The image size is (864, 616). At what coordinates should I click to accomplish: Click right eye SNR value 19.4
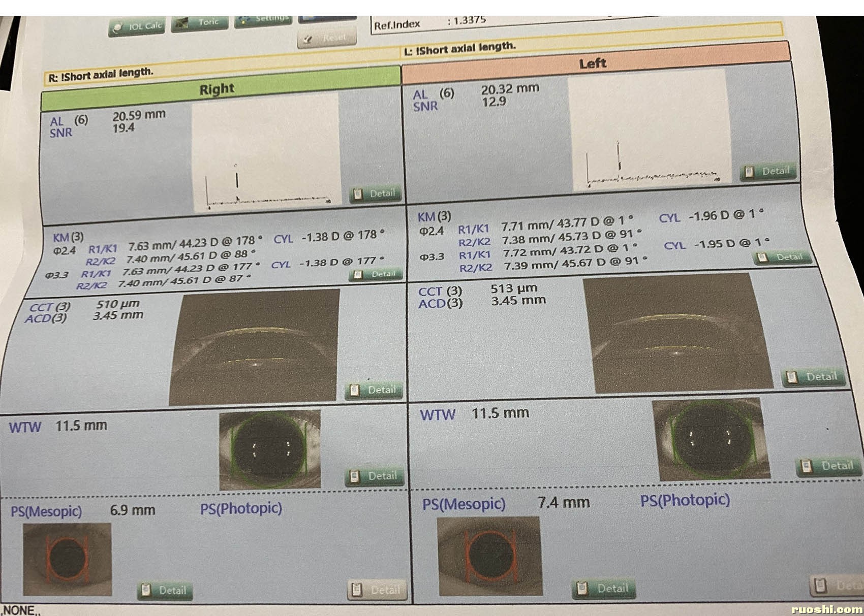pyautogui.click(x=124, y=127)
